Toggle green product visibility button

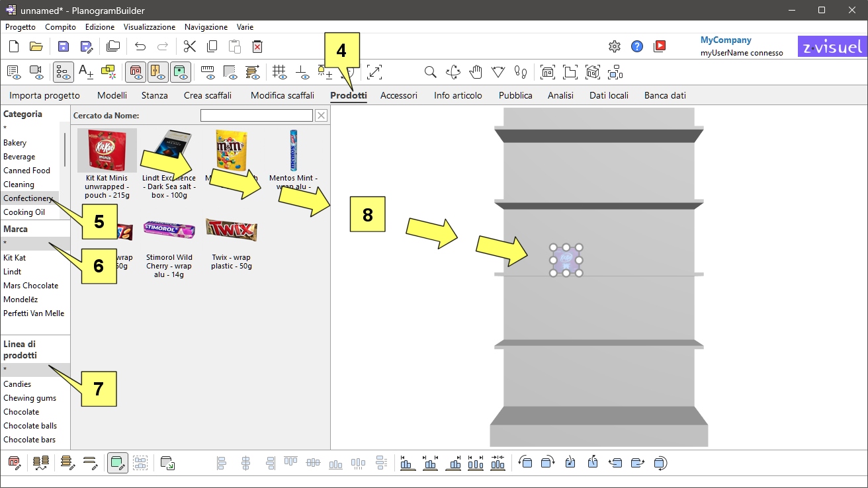point(181,71)
